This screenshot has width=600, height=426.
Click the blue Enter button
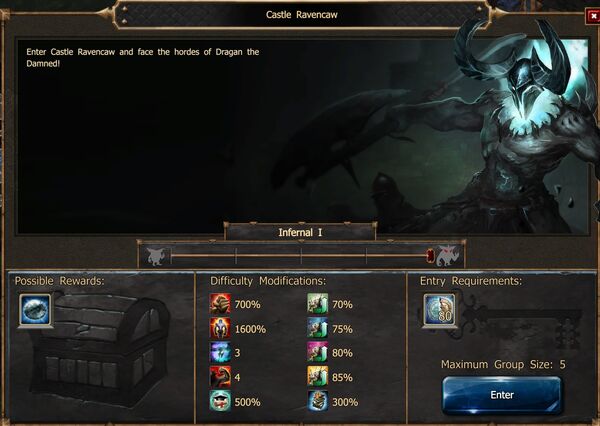point(502,395)
